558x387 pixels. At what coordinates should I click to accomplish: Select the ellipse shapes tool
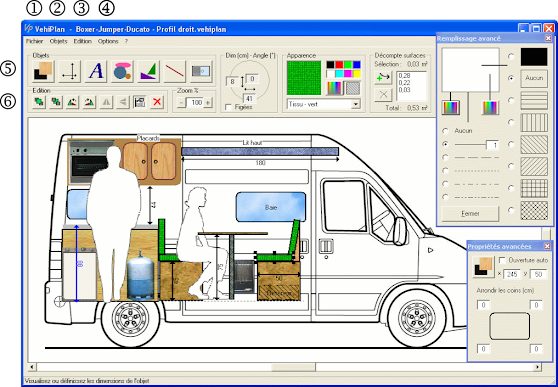pyautogui.click(x=122, y=71)
